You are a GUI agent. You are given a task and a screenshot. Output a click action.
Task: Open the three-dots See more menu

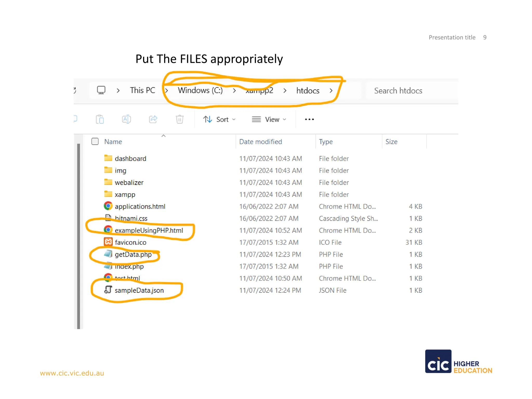pyautogui.click(x=309, y=119)
